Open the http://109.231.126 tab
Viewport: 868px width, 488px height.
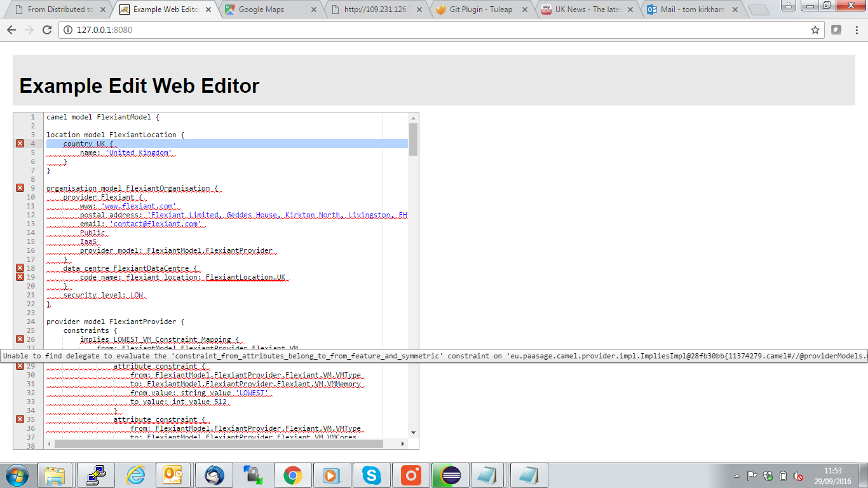coord(376,10)
